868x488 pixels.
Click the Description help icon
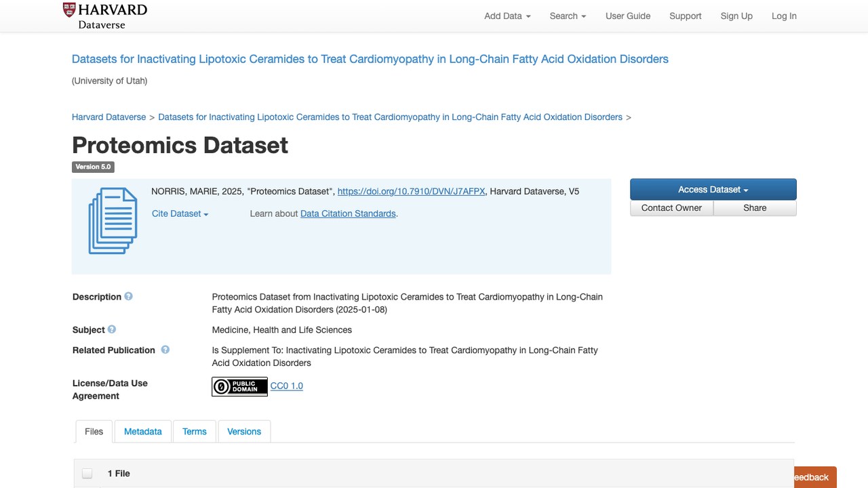[128, 296]
